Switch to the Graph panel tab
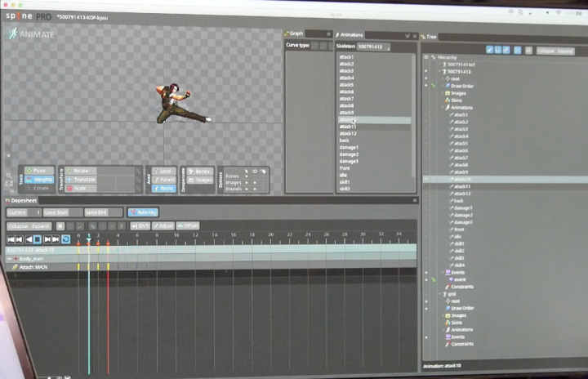Image resolution: width=588 pixels, height=379 pixels. pyautogui.click(x=294, y=34)
